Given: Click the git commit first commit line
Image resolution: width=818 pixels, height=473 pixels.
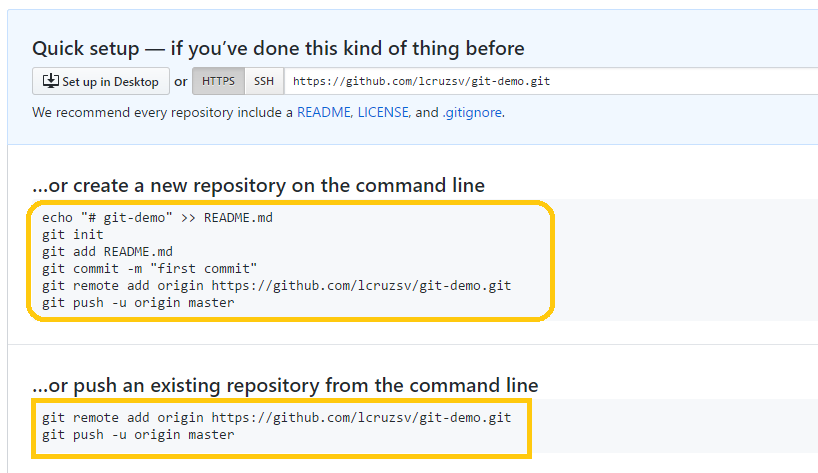Looking at the screenshot, I should point(150,269).
